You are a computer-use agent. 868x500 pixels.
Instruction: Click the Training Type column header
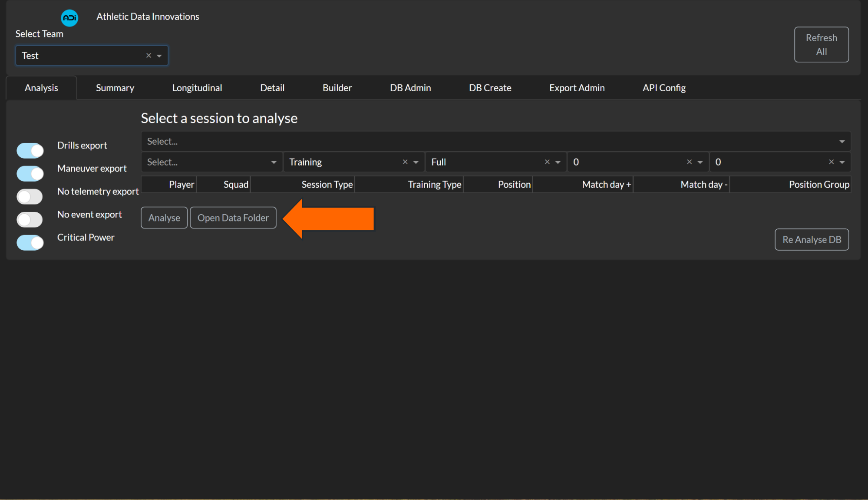pyautogui.click(x=409, y=185)
